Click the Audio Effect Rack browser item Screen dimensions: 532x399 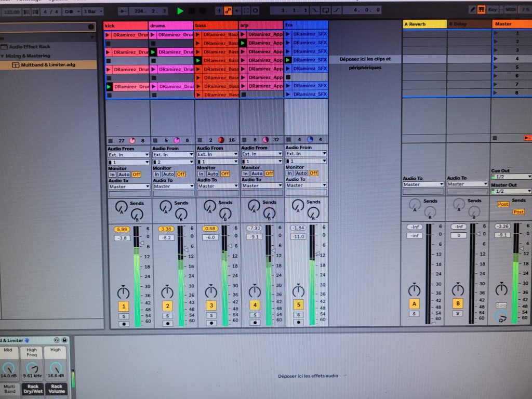30,47
